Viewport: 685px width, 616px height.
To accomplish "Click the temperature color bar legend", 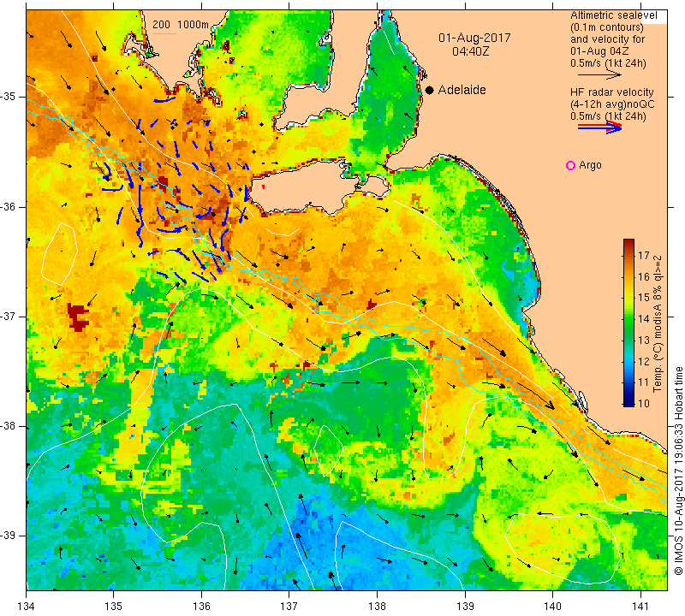I will (x=628, y=323).
